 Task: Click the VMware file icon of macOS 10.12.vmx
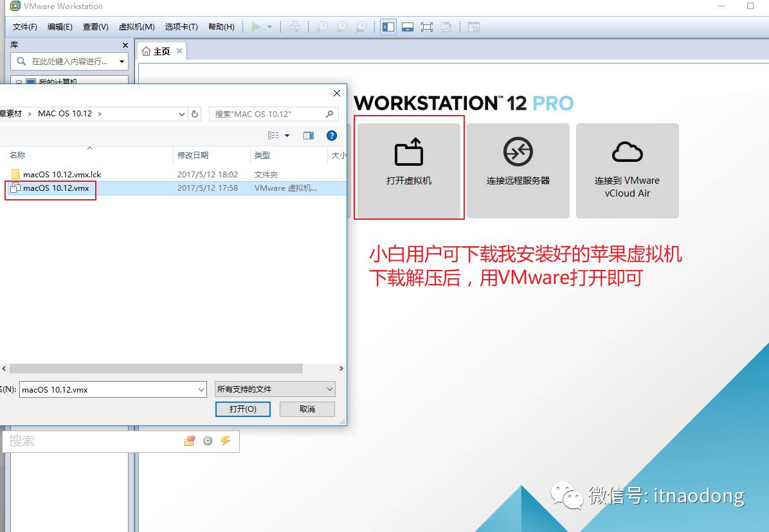tap(15, 188)
